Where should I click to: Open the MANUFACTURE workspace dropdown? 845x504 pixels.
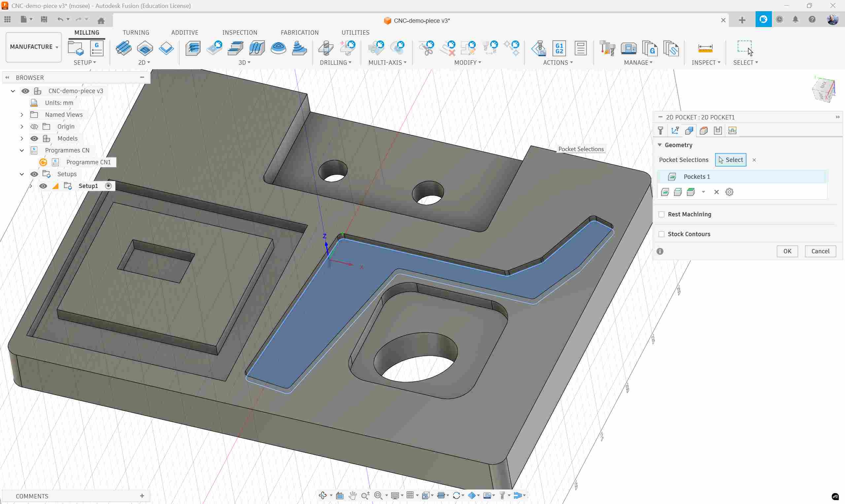(x=34, y=47)
